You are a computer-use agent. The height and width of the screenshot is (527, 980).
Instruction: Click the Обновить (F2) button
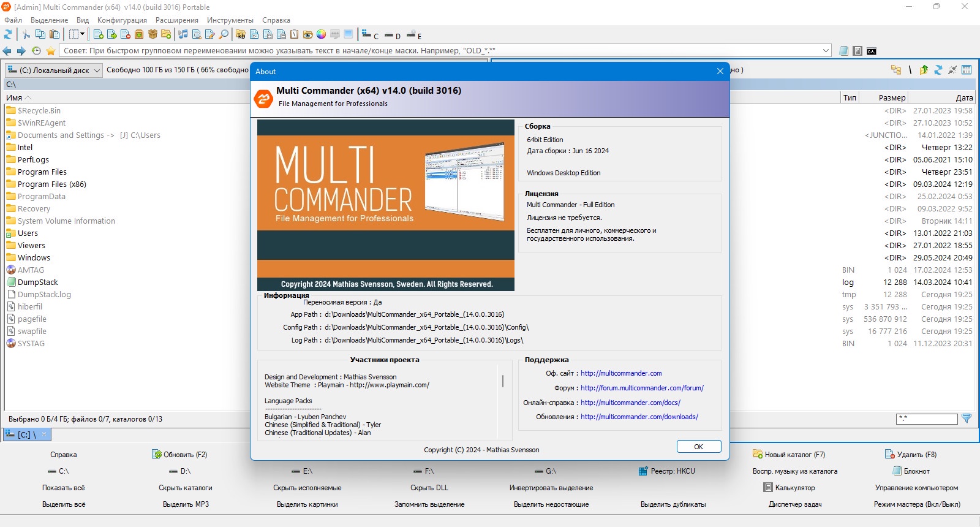point(179,455)
